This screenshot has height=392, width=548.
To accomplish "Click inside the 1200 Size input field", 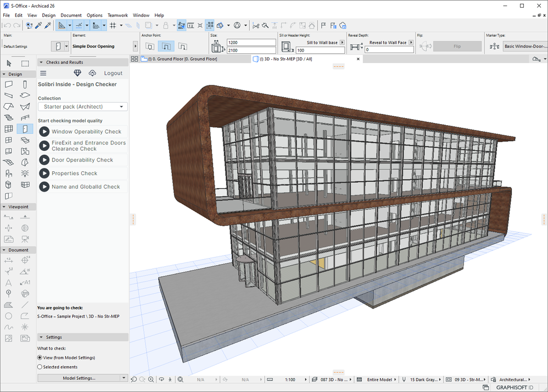I will 251,42.
